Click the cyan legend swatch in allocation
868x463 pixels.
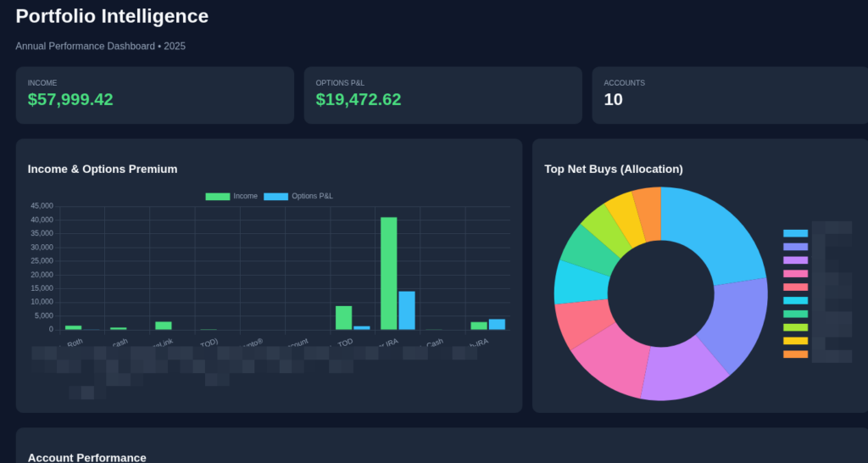click(x=795, y=300)
